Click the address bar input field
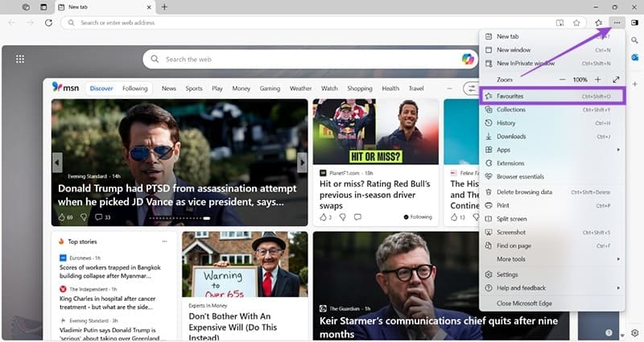The height and width of the screenshot is (342, 644). (x=306, y=23)
